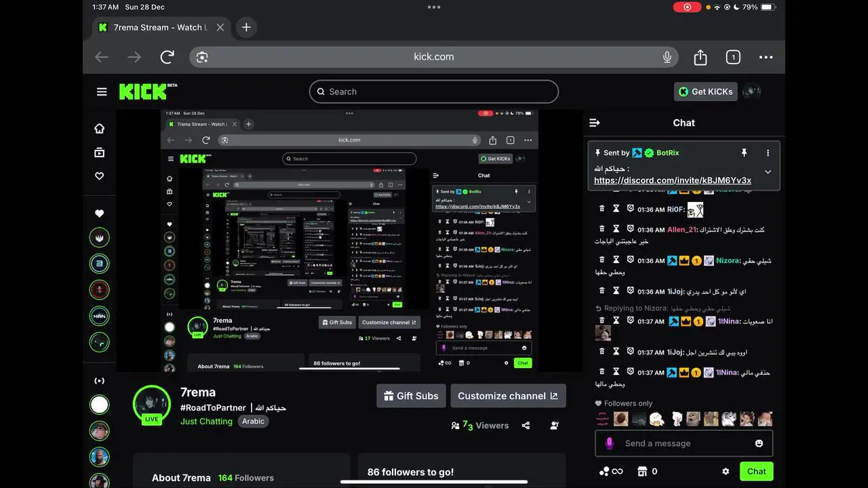Click the kick.com address field
The height and width of the screenshot is (488, 868).
(434, 57)
